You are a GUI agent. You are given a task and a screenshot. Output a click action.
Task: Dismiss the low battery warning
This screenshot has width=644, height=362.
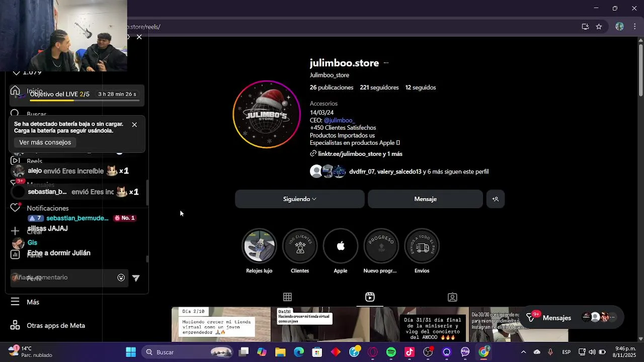(134, 125)
